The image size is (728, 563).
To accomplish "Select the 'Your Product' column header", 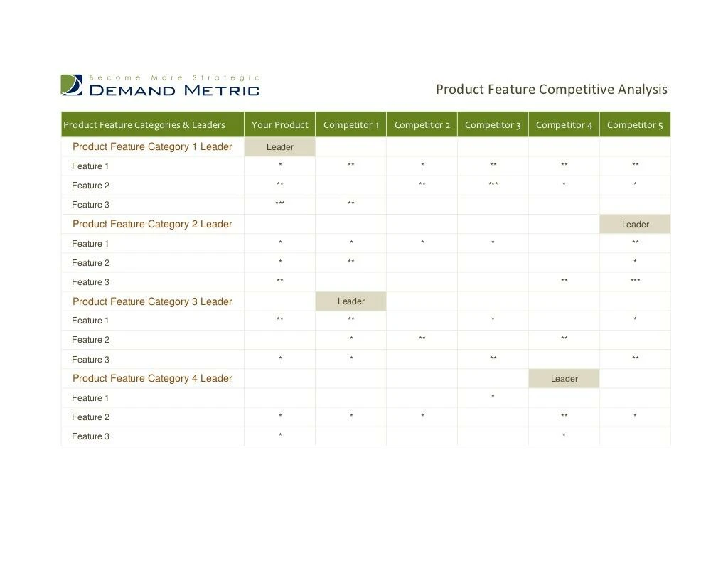I will [x=279, y=124].
